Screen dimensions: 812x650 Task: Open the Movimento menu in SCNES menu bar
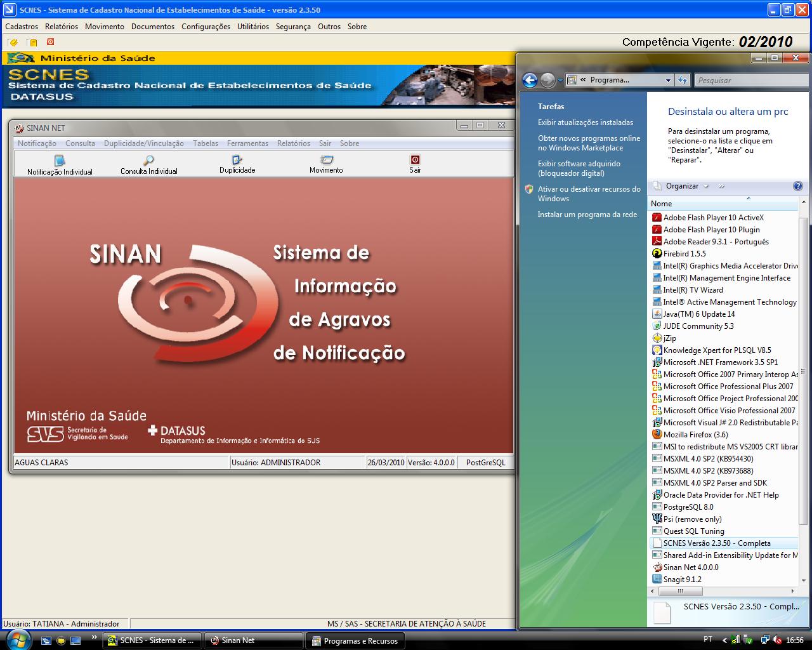(x=105, y=27)
